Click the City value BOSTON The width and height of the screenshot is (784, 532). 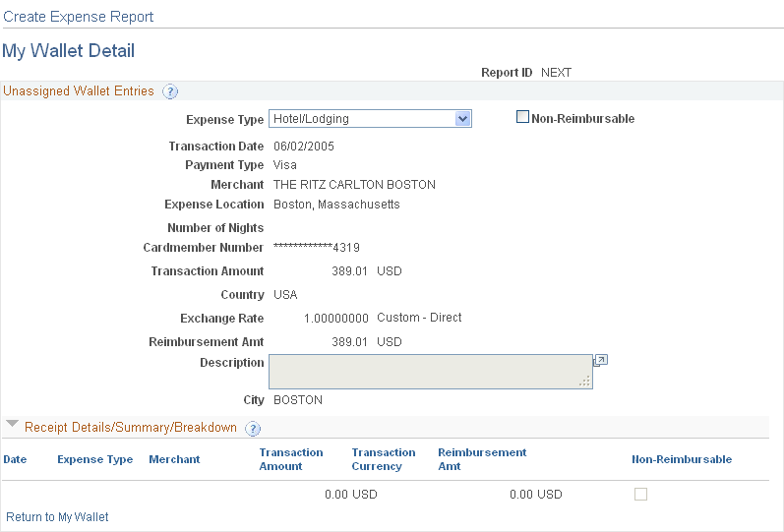click(x=297, y=400)
